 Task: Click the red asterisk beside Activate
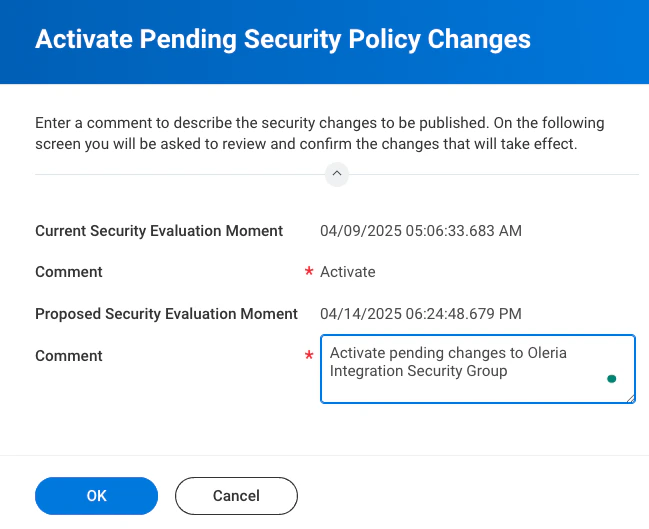[x=308, y=272]
